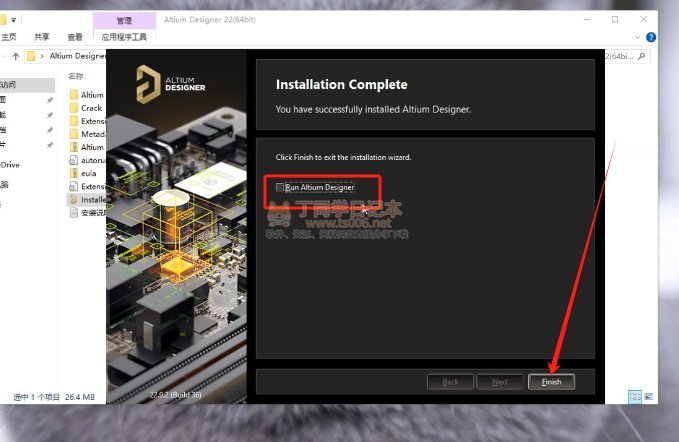Screen dimensions: 679x442
Task: Select the autorun file icon
Action: point(74,160)
